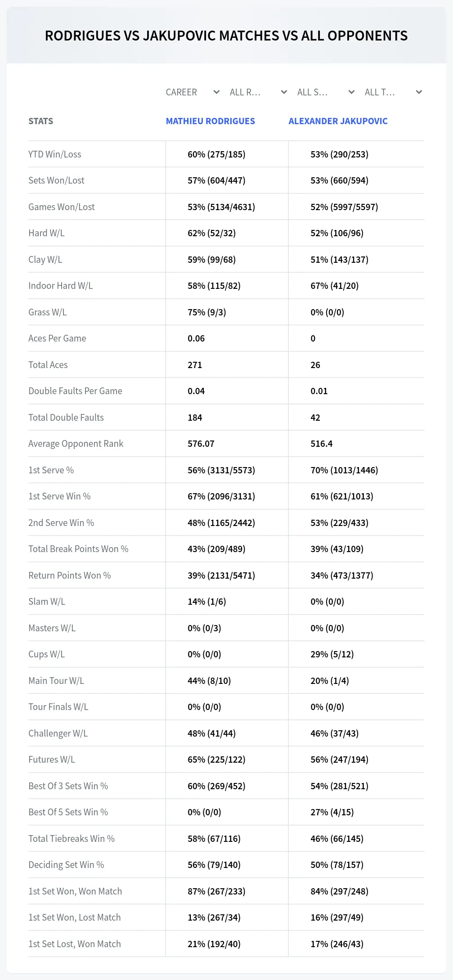Image resolution: width=453 pixels, height=980 pixels.
Task: Click the STATS column header
Action: tap(41, 121)
